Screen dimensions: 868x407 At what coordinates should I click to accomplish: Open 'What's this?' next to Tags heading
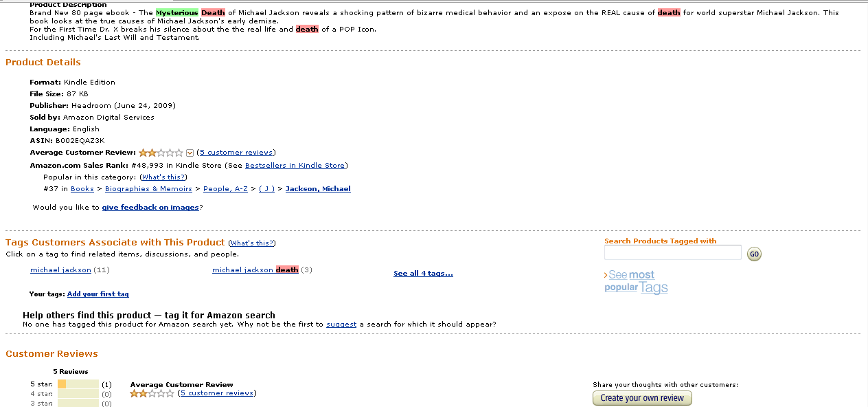(x=252, y=243)
